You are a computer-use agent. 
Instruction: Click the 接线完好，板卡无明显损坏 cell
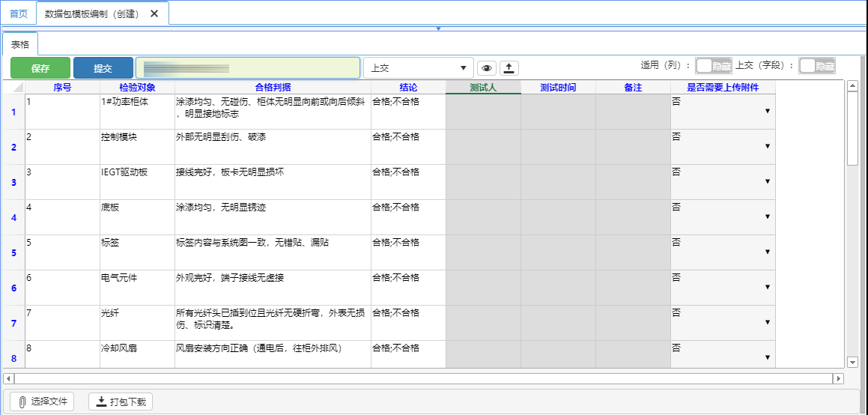pyautogui.click(x=273, y=182)
